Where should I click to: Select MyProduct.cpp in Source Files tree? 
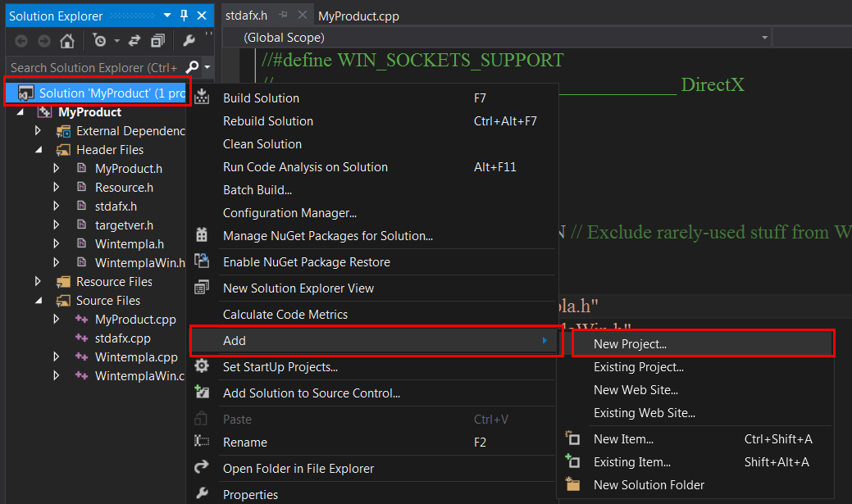[135, 320]
